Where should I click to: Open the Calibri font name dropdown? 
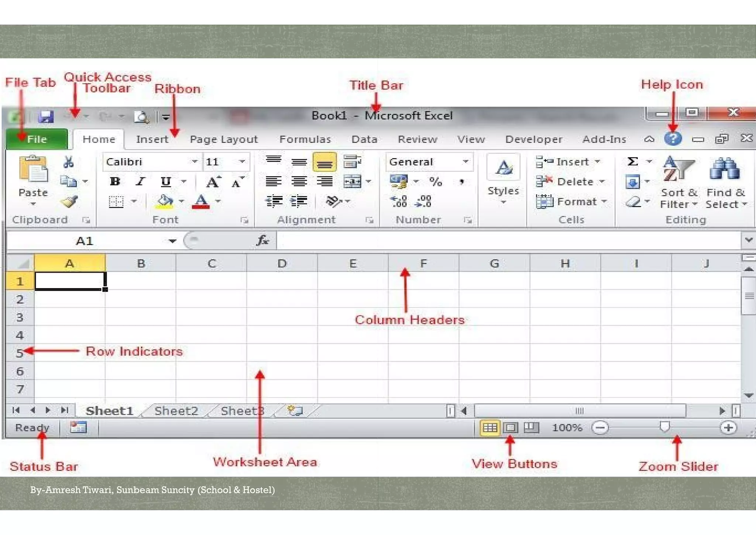194,162
